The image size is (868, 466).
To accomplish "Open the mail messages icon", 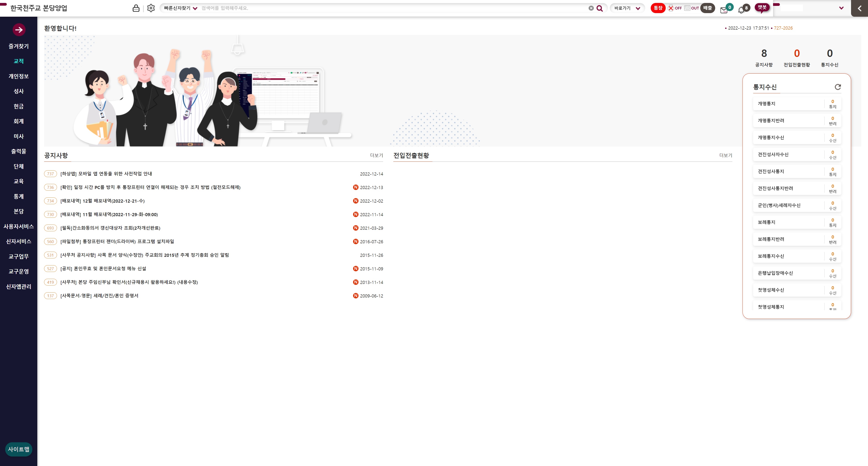I will pos(724,10).
